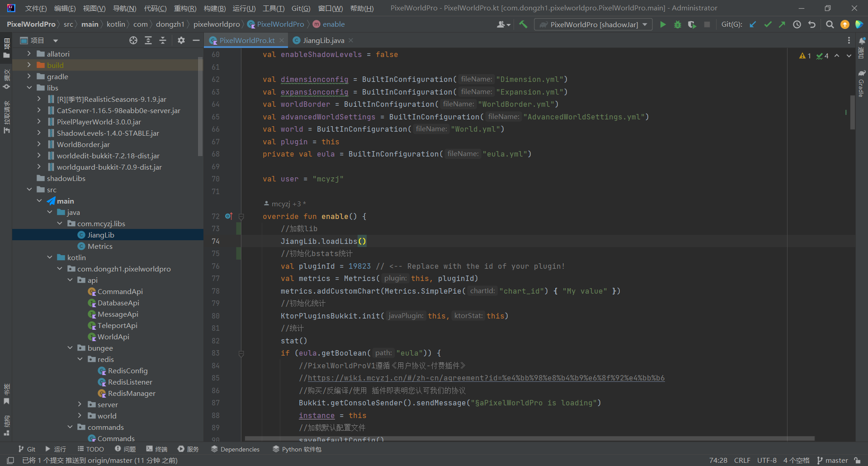Select RedisManager in project tree
Image resolution: width=868 pixels, height=466 pixels.
(x=131, y=393)
